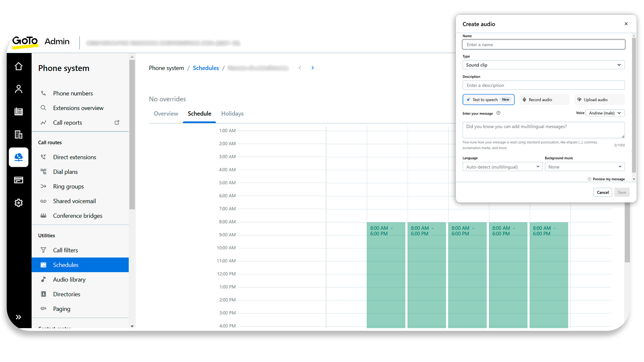644x362 pixels.
Task: Open the Home icon in left rail
Action: [x=18, y=66]
